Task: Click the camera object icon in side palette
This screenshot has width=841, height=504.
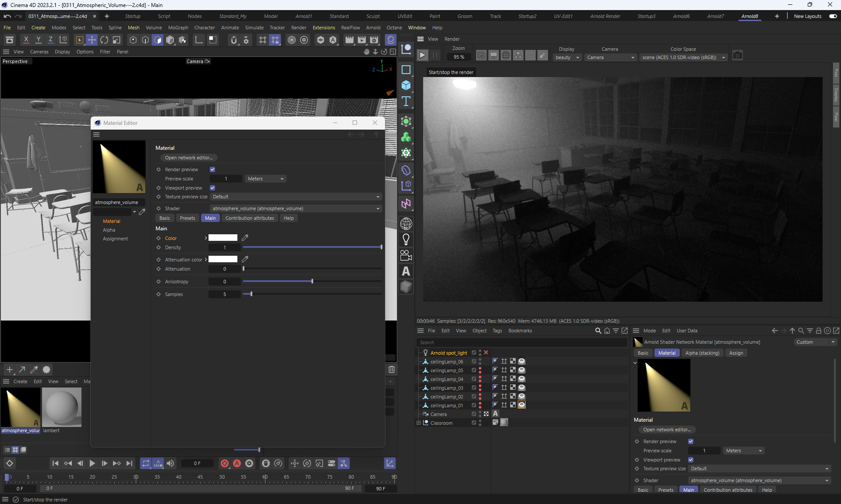Action: [x=406, y=255]
